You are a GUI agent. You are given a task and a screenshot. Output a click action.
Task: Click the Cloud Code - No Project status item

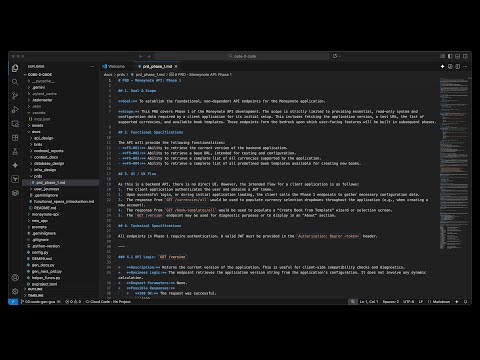point(108,302)
